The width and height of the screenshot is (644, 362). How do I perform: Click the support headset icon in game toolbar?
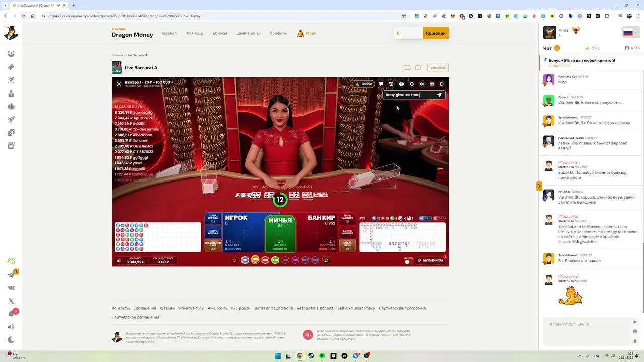412,84
